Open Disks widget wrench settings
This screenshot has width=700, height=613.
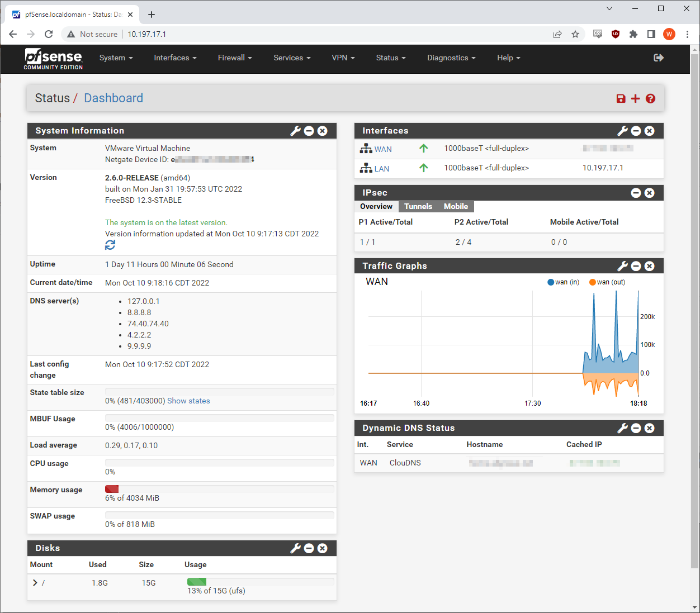[x=295, y=548]
